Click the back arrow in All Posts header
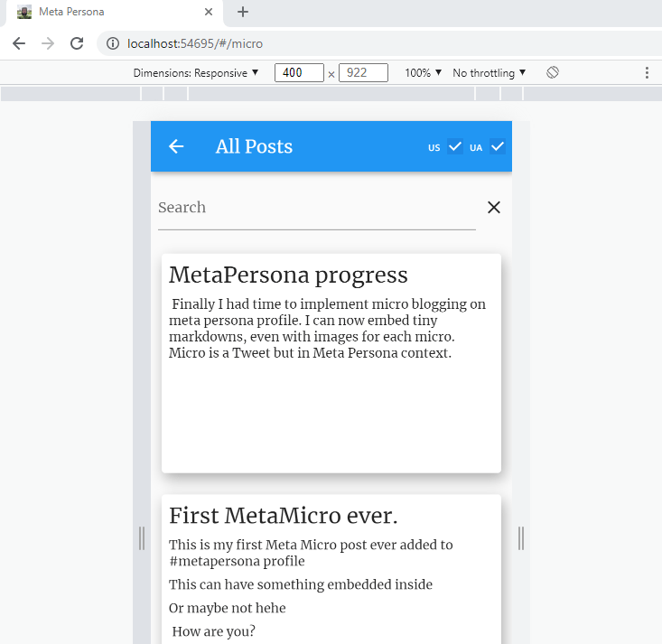This screenshot has height=644, width=662. pyautogui.click(x=176, y=146)
